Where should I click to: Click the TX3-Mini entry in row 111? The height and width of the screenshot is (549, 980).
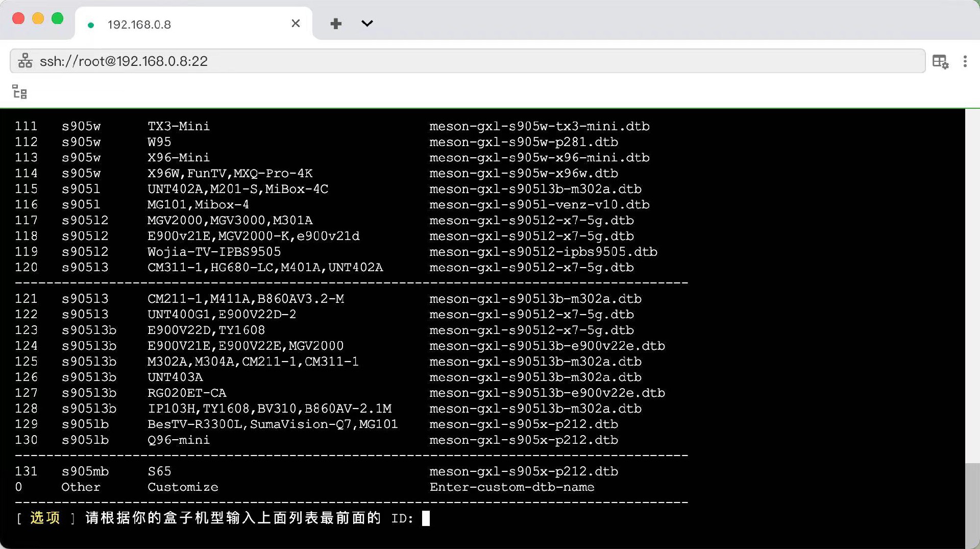(x=178, y=126)
